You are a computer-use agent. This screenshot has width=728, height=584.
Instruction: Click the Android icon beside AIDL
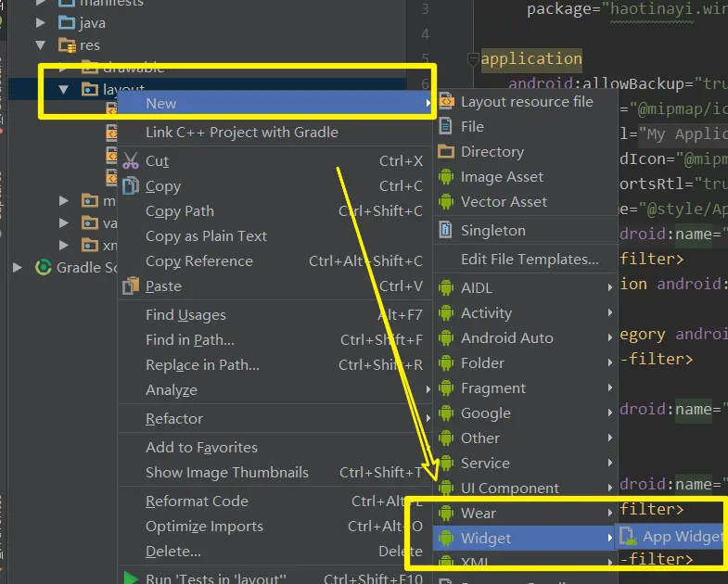pos(446,287)
